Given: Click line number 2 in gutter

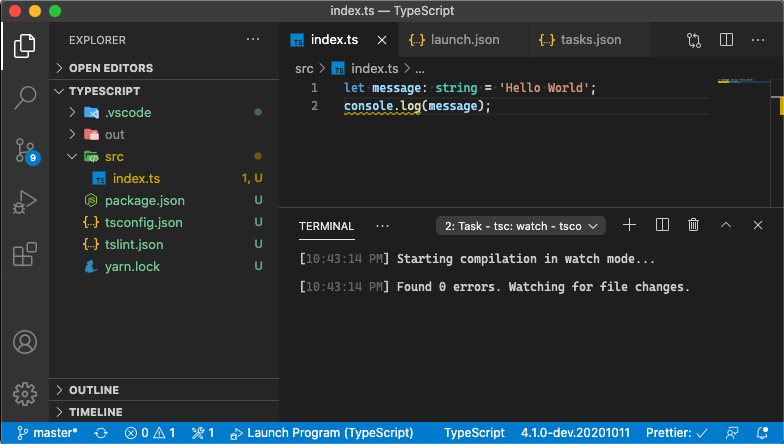Looking at the screenshot, I should 314,106.
